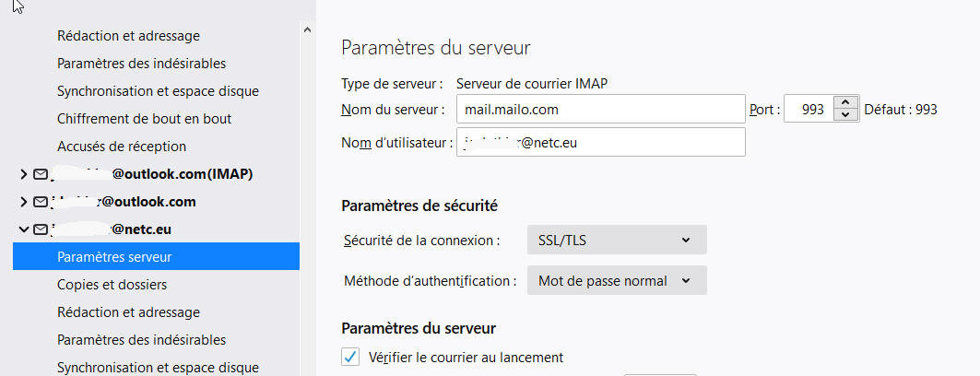Image resolution: width=980 pixels, height=376 pixels.
Task: Click the envelope icon beside the netc.eu account
Action: click(40, 229)
